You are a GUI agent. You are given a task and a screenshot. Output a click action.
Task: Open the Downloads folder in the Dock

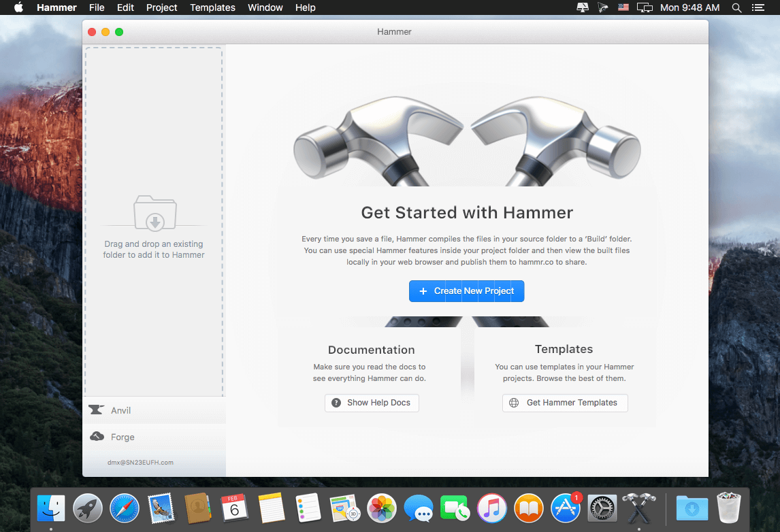692,508
